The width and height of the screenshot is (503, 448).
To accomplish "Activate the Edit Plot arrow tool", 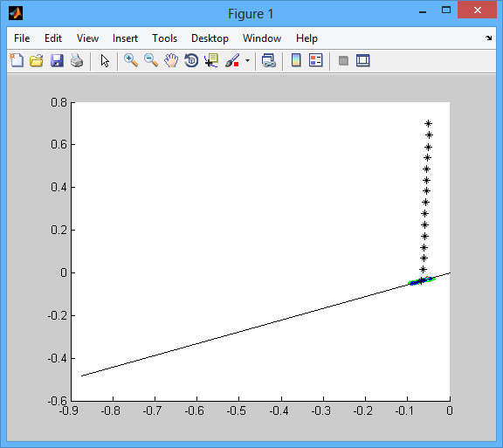I will [105, 60].
